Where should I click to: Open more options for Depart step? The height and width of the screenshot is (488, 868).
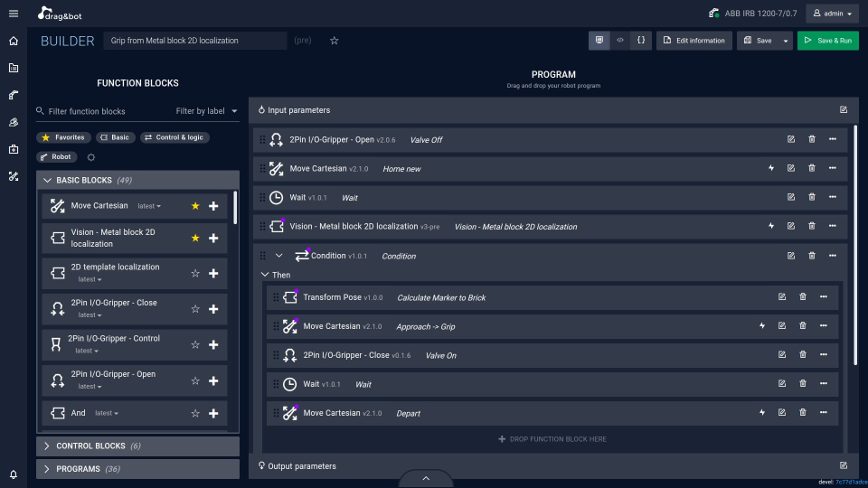pos(824,412)
